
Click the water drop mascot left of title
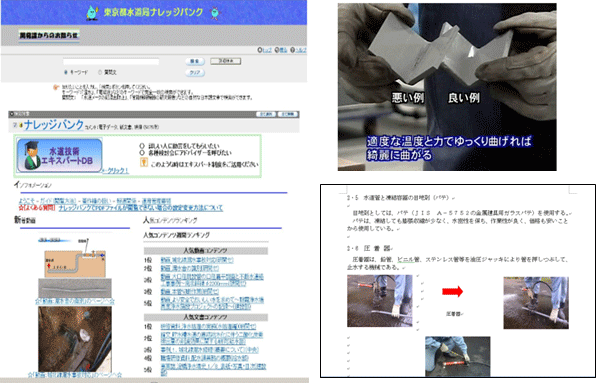(x=92, y=13)
